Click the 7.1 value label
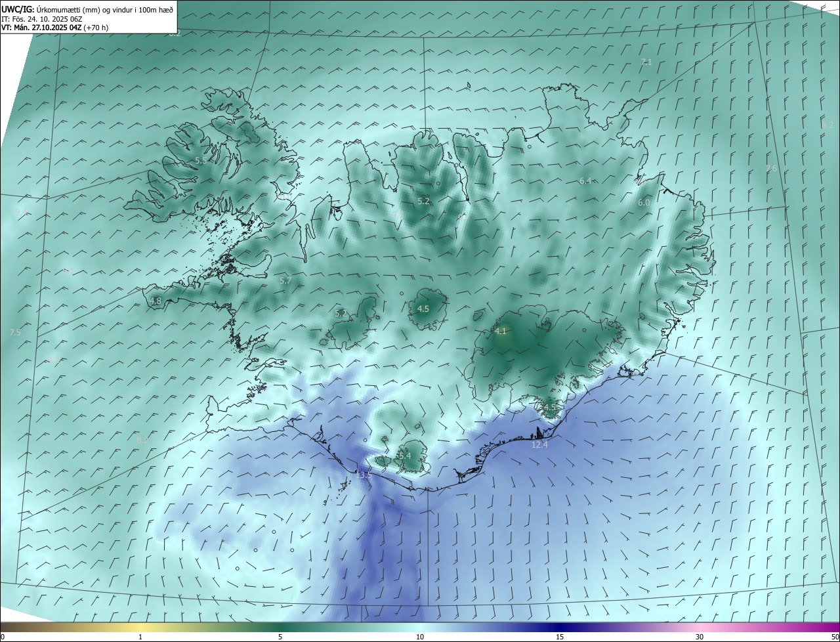 click(646, 62)
